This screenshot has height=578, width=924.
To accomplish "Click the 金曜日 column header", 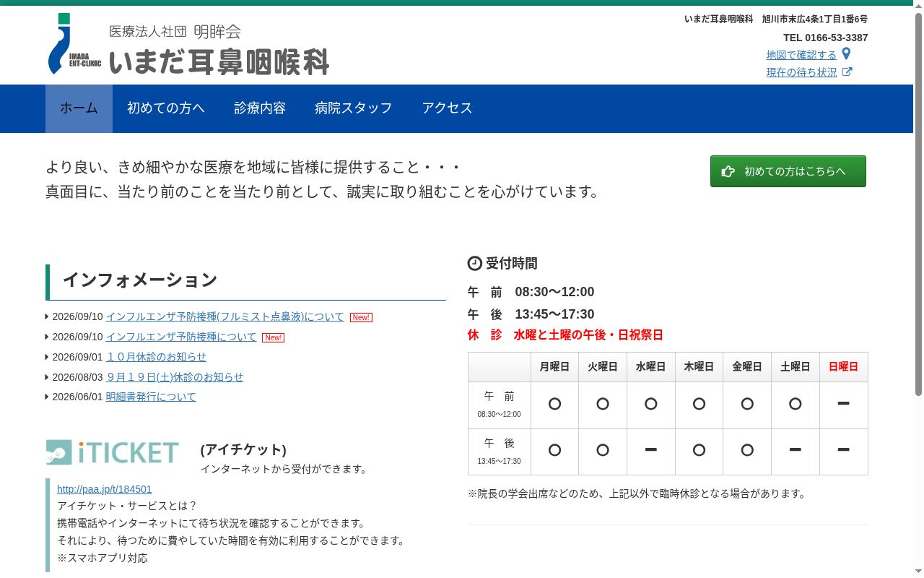I will [x=747, y=367].
